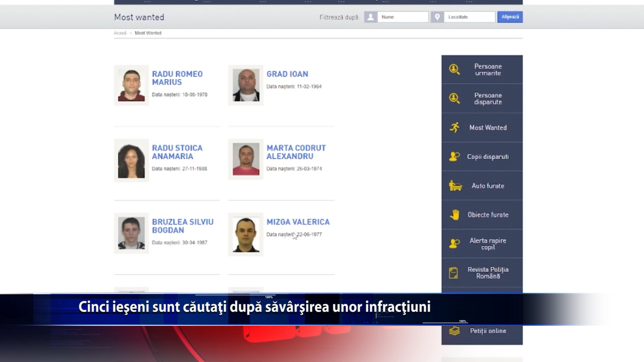Open RADU ROMEO MARIUS profile link
The image size is (644, 362).
point(177,78)
